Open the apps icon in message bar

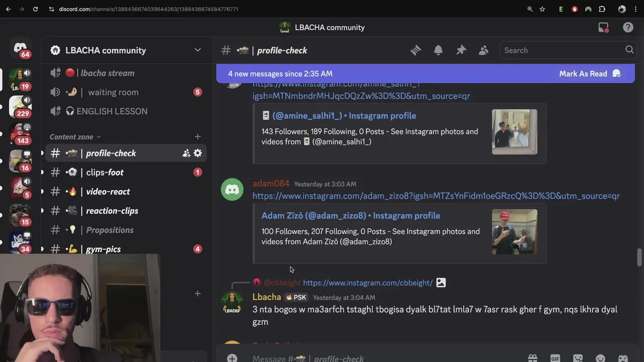[623, 358]
